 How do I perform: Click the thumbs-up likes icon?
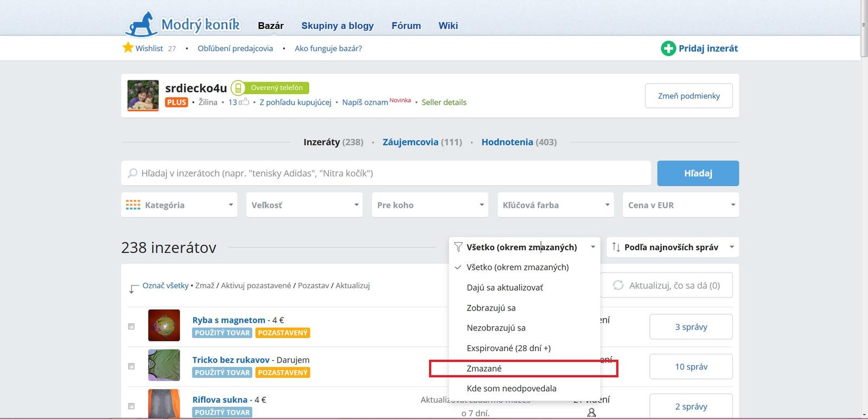tap(244, 102)
